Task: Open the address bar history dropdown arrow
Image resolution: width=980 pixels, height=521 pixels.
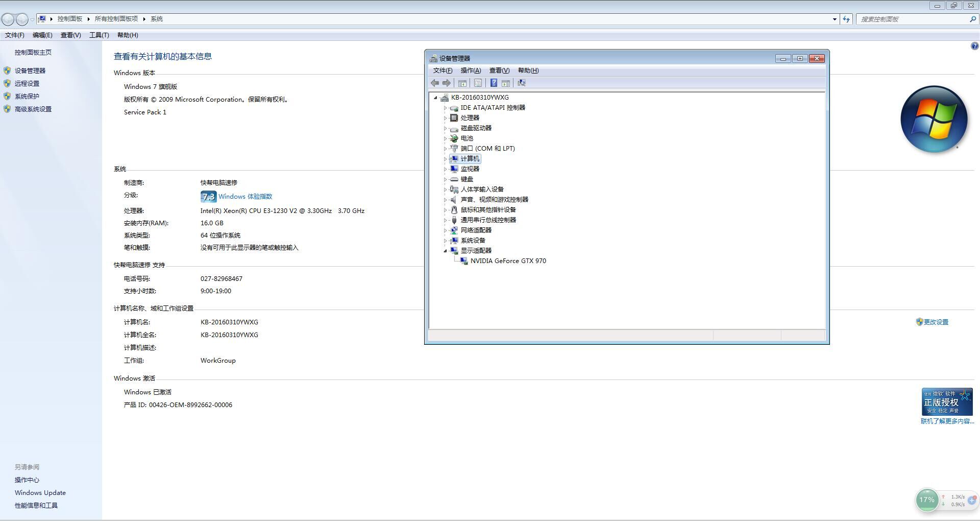Action: click(x=835, y=19)
